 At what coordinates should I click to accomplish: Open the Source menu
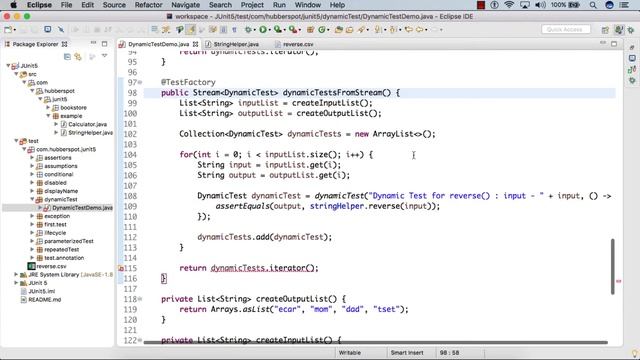pyautogui.click(x=114, y=5)
